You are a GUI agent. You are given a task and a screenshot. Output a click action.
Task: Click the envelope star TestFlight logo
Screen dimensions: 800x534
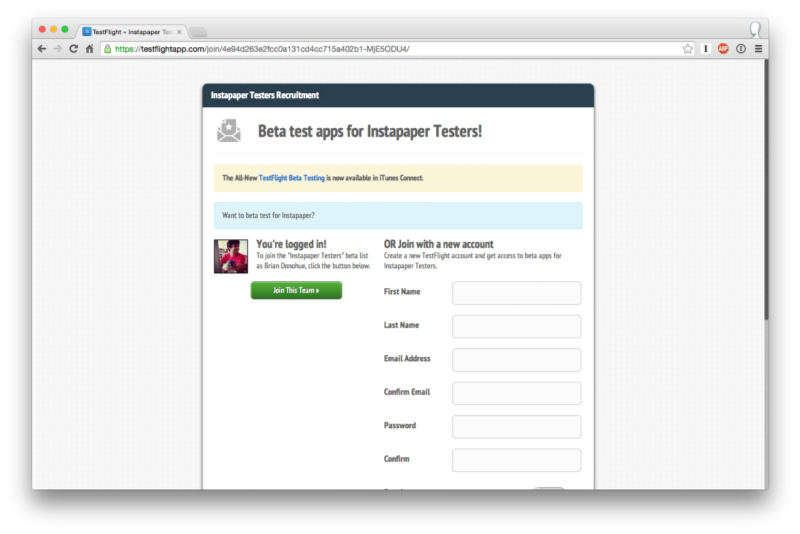click(x=229, y=131)
